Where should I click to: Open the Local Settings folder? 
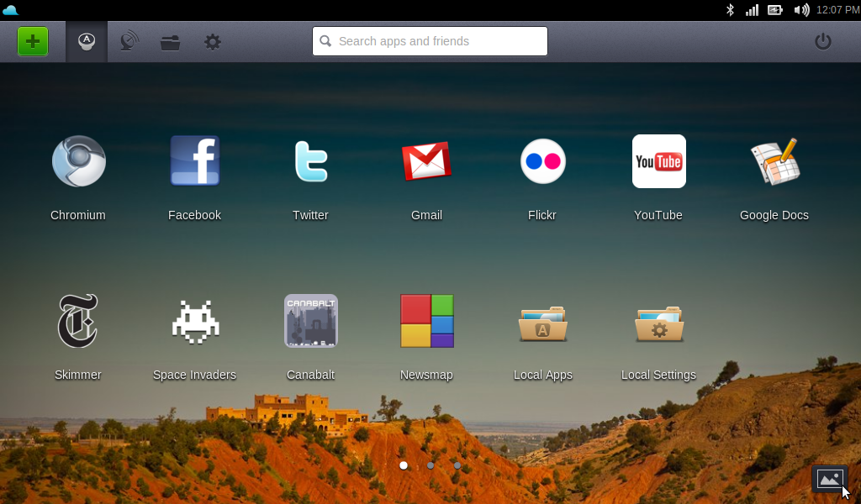tap(658, 323)
